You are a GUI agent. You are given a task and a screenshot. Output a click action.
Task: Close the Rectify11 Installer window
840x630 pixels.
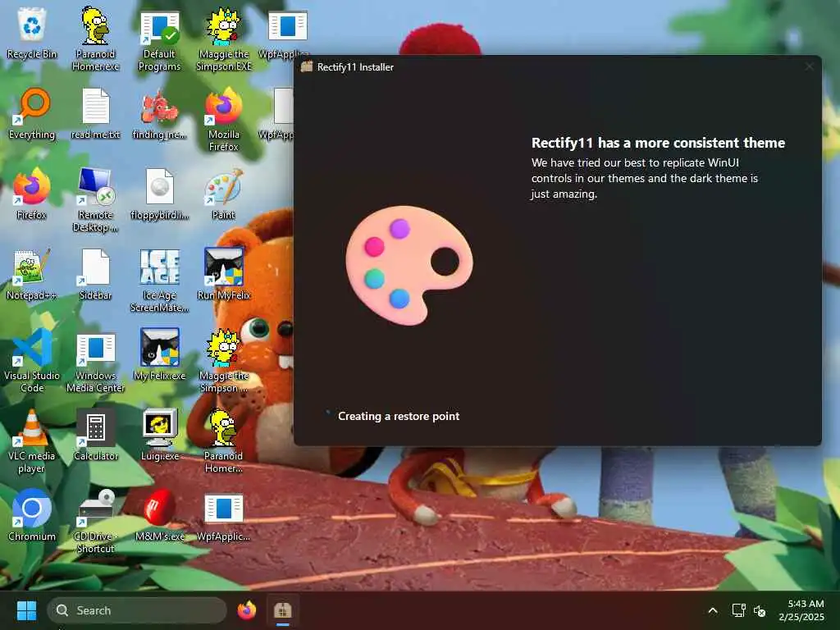(x=809, y=66)
